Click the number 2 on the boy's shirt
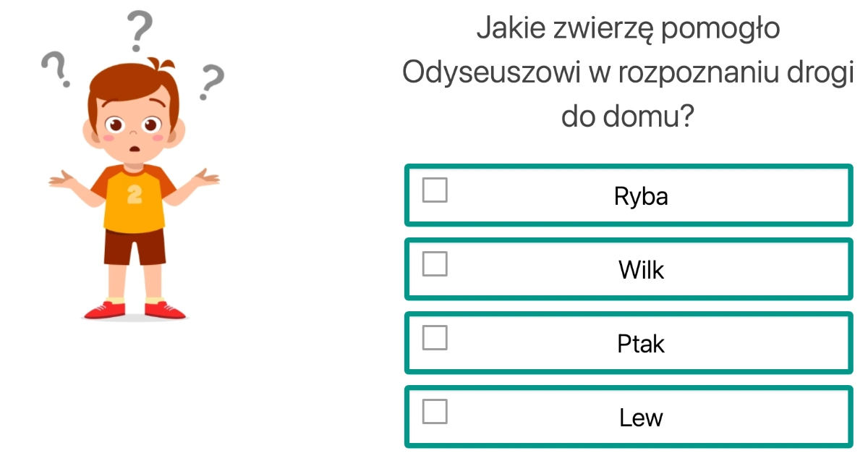The height and width of the screenshot is (456, 868). (132, 194)
